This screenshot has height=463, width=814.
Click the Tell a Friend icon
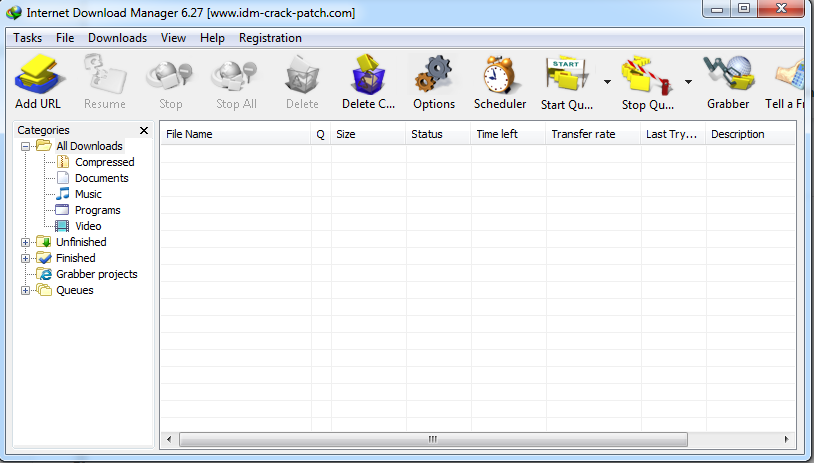tap(789, 76)
